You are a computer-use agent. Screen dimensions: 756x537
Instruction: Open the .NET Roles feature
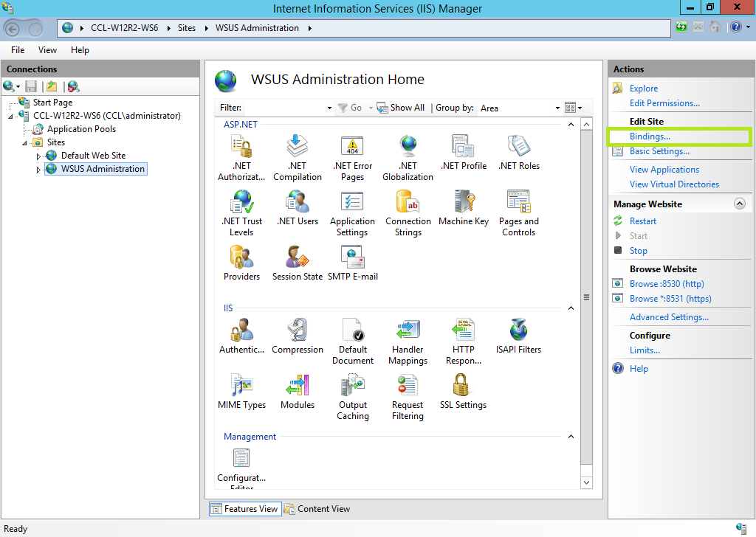519,152
